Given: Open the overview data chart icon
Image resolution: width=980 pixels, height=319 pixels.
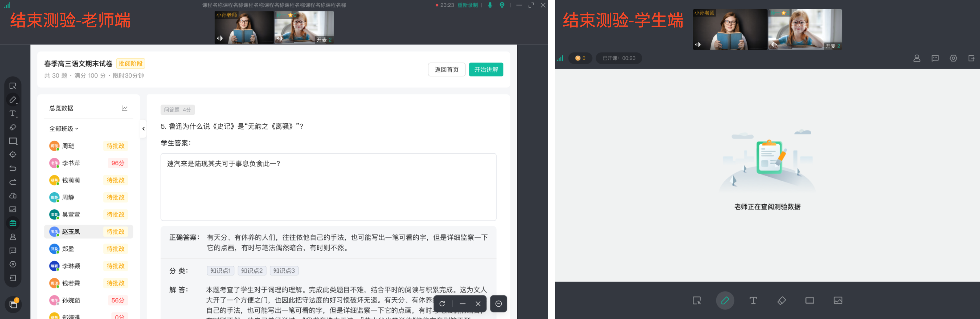Looking at the screenshot, I should 124,108.
